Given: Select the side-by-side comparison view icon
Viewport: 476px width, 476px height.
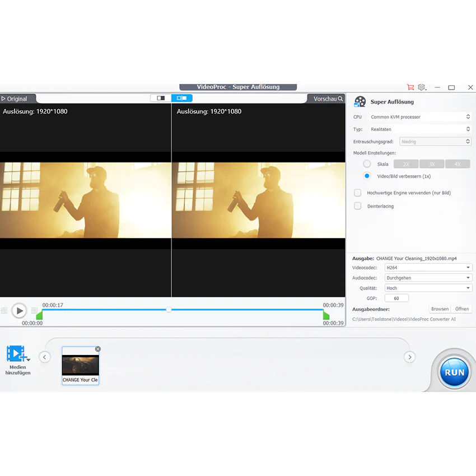Looking at the screenshot, I should click(181, 98).
